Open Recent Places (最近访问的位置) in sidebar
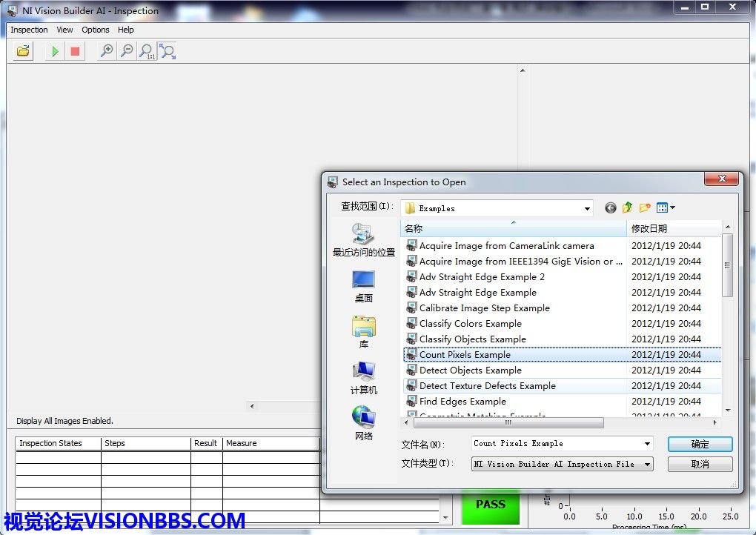756x535 pixels. click(363, 240)
